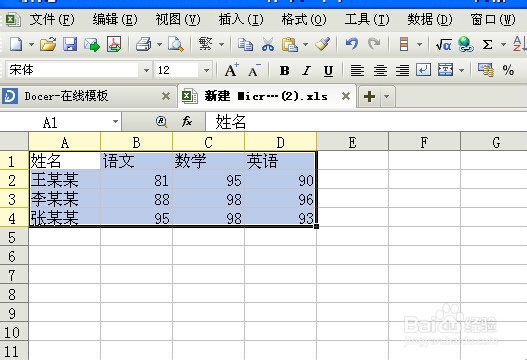Screen dimensions: 527x360
Task: Align text right
Action: 402,70
